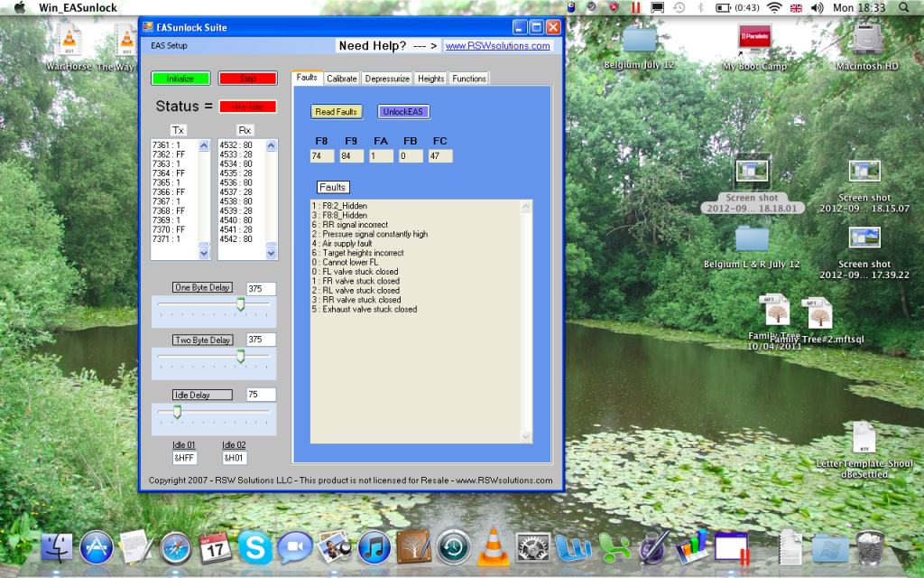Open the Wi-Fi menu bar icon

774,7
